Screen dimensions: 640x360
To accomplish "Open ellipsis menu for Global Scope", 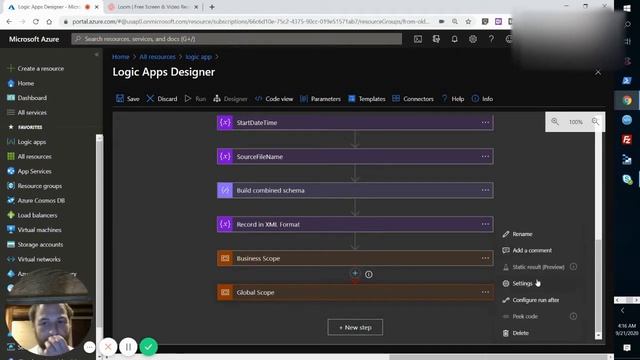I will pyautogui.click(x=485, y=292).
